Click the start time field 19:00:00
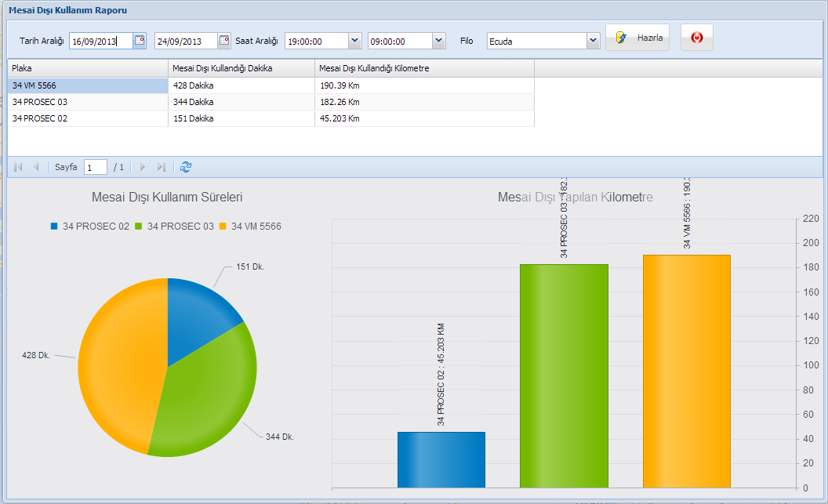828x504 pixels. coord(317,42)
